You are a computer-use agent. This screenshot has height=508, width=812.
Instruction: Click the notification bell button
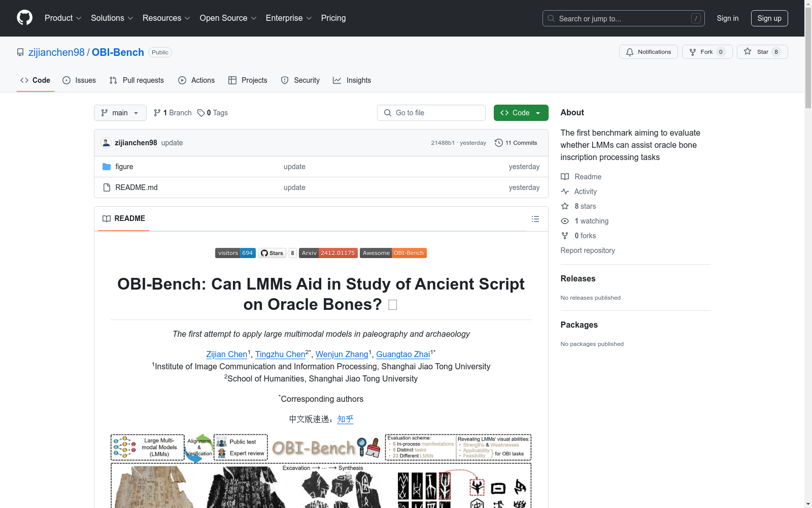[648, 52]
